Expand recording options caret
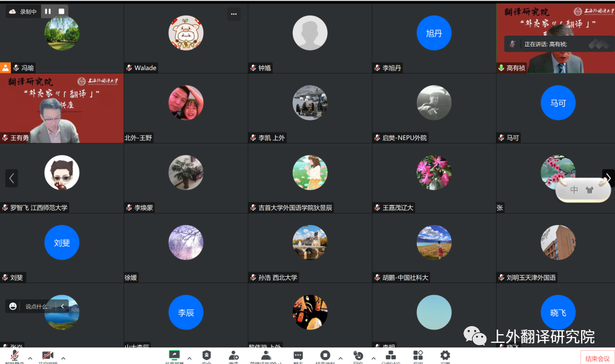The height and width of the screenshot is (364, 615). 341,358
